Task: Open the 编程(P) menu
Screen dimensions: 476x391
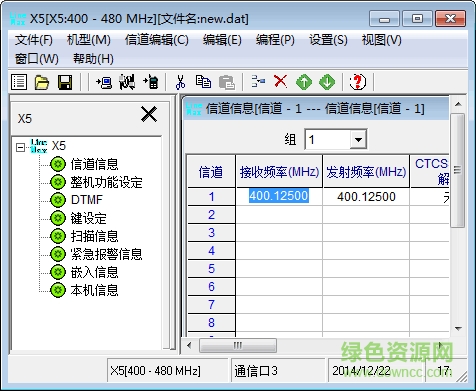Action: tap(275, 40)
